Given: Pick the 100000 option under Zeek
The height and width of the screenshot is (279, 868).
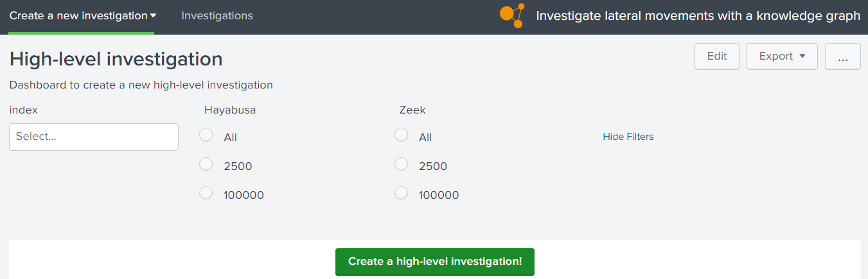Looking at the screenshot, I should [402, 193].
